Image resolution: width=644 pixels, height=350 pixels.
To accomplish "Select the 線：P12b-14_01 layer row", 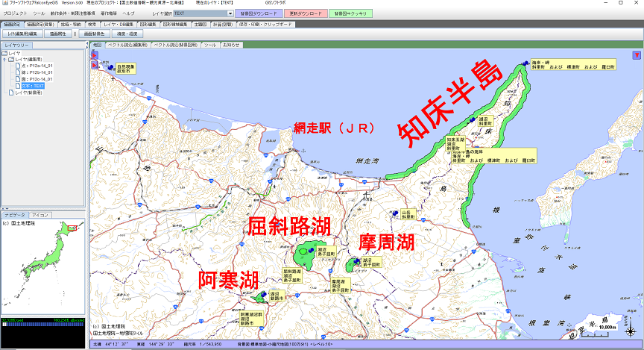I will (x=34, y=72).
